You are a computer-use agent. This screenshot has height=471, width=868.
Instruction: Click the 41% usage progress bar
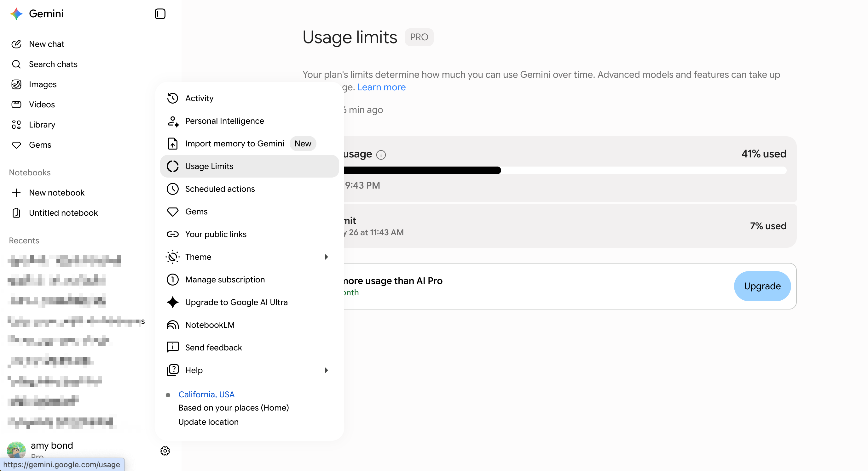(565, 170)
